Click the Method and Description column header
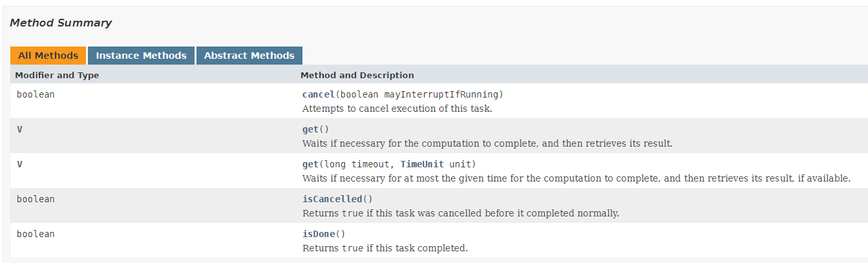The image size is (868, 272). 357,75
